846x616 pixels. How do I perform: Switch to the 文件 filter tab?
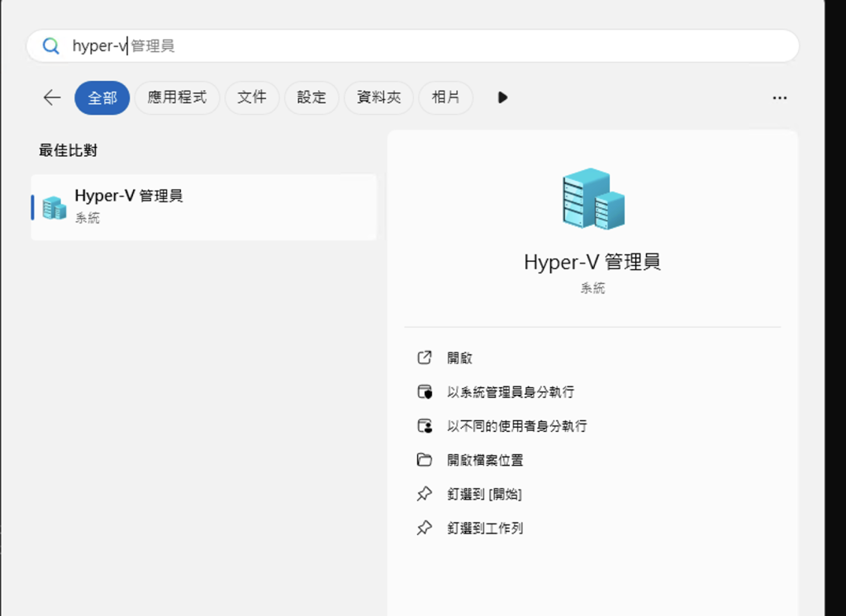pos(252,97)
